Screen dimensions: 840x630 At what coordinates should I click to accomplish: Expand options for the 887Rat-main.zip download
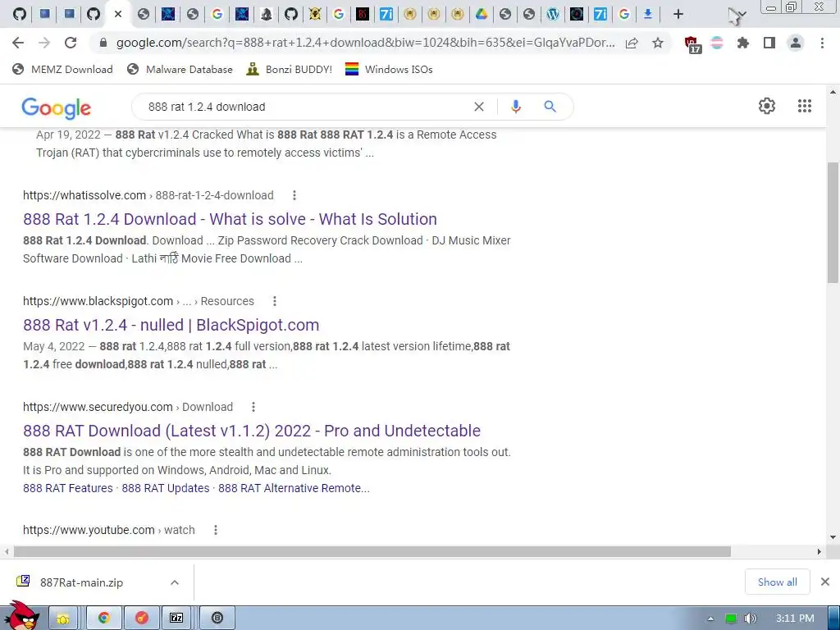tap(175, 582)
